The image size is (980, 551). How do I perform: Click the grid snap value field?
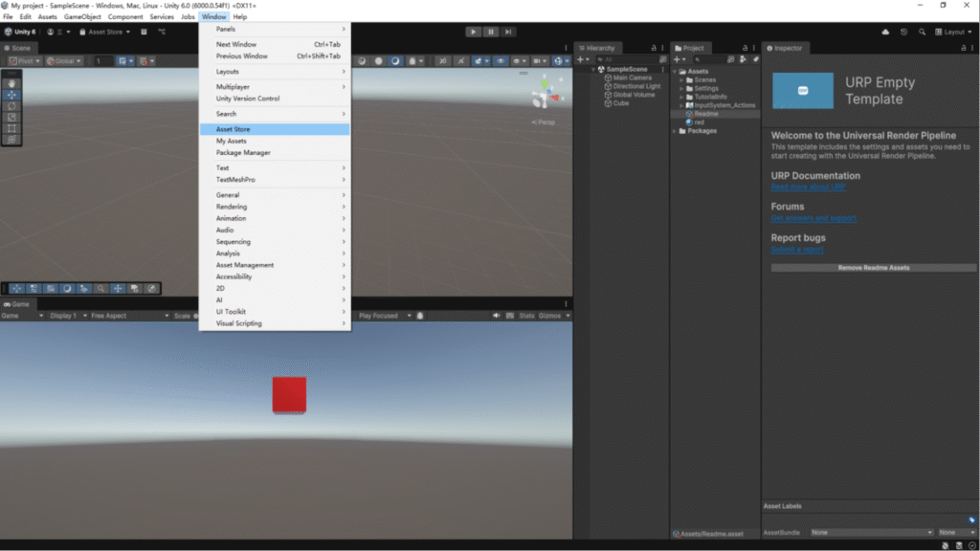(x=103, y=61)
